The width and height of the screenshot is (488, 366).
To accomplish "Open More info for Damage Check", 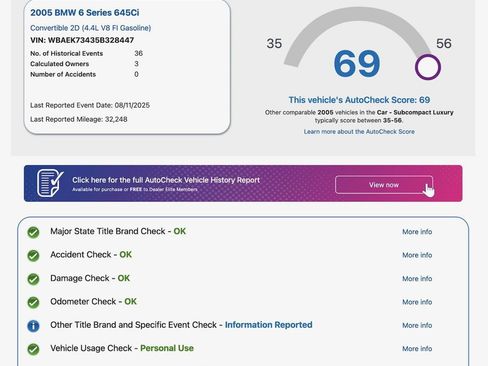I will pos(417,279).
